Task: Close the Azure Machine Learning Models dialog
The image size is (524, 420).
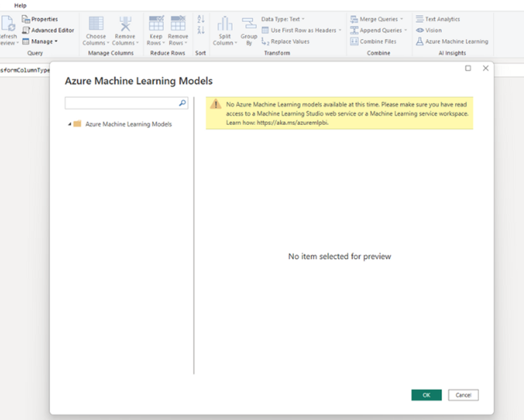Action: point(485,68)
